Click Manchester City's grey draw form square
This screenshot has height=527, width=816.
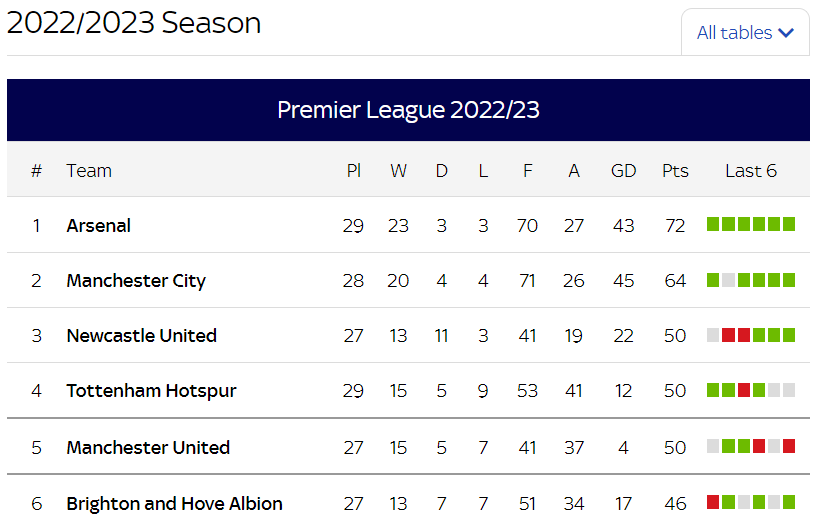729,280
